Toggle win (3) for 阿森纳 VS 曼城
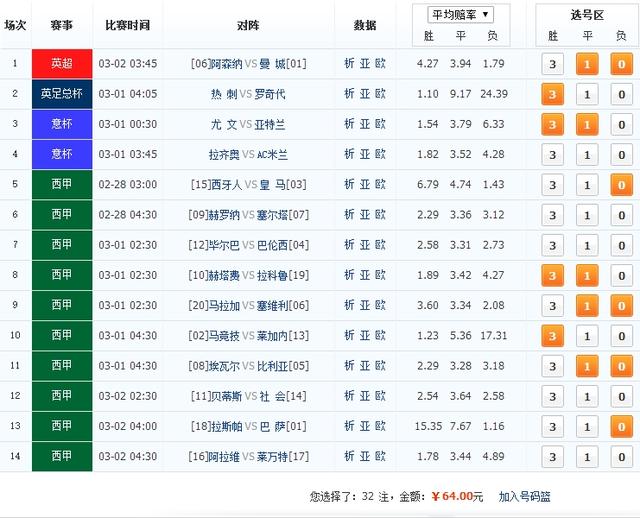The image size is (640, 518). click(x=552, y=64)
